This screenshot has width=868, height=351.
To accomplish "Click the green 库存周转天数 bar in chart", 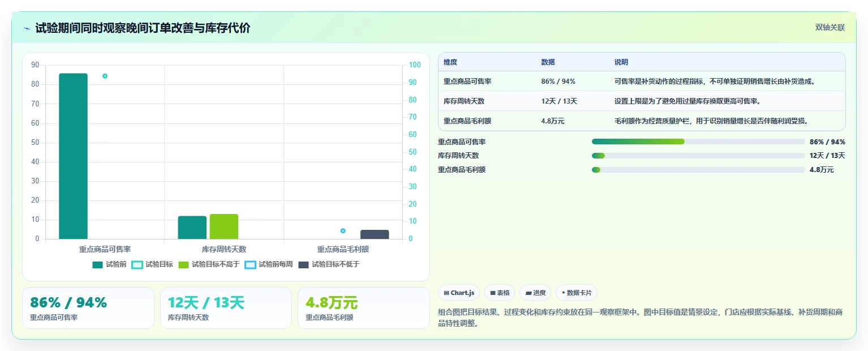I will point(224,226).
